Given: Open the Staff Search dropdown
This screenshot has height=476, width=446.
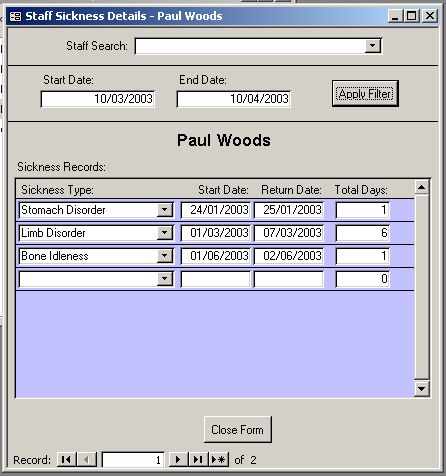Looking at the screenshot, I should [x=372, y=46].
